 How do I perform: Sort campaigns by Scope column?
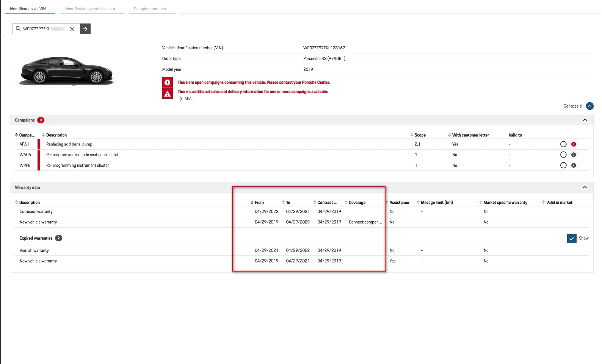tap(418, 135)
